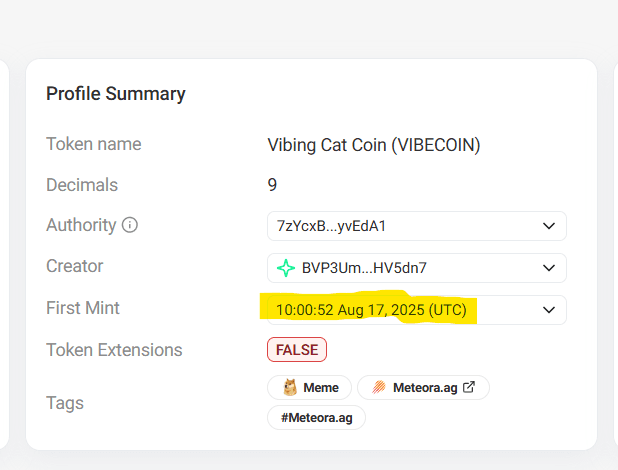Screen dimensions: 618x470
Task: Click the #Meteora.ag hashtag tag
Action: click(316, 417)
